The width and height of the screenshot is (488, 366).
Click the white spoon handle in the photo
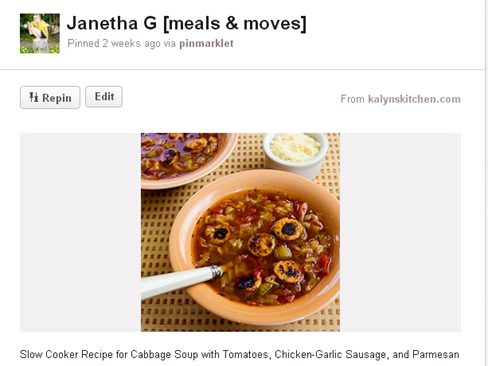pyautogui.click(x=182, y=281)
